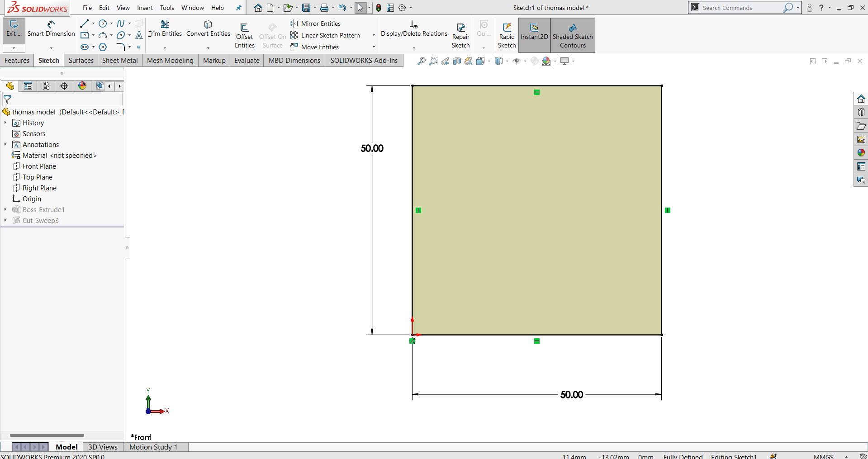Image resolution: width=868 pixels, height=459 pixels.
Task: Select the Straight Slot tool
Action: click(x=85, y=47)
